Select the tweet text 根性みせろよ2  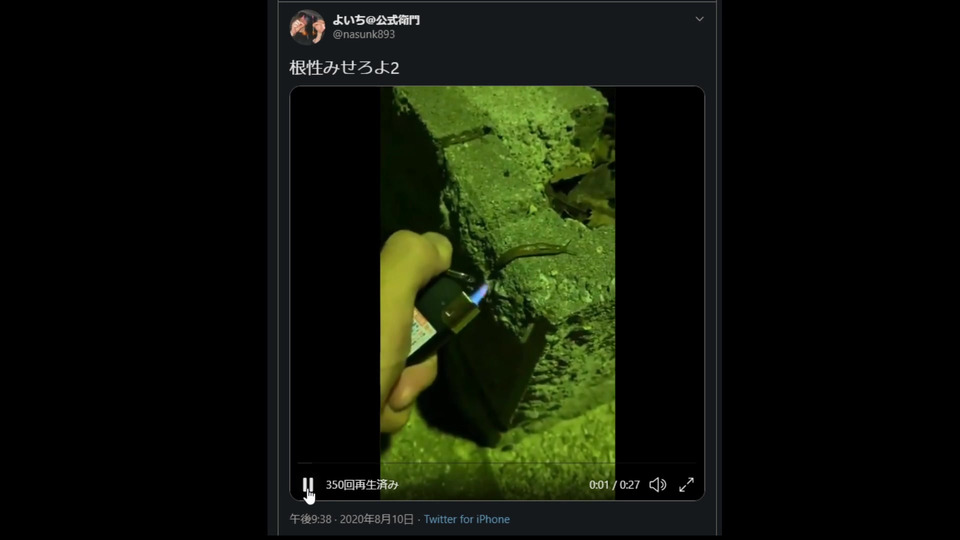(x=344, y=67)
